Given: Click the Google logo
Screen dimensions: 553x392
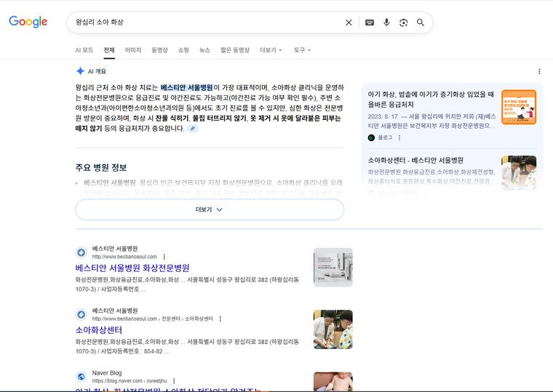Looking at the screenshot, I should tap(28, 22).
